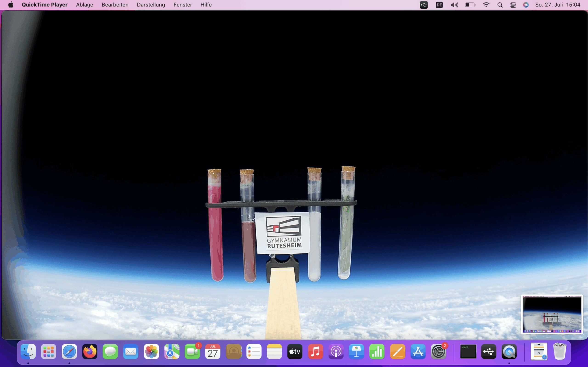
Task: Open the Control Center toggles
Action: click(513, 5)
